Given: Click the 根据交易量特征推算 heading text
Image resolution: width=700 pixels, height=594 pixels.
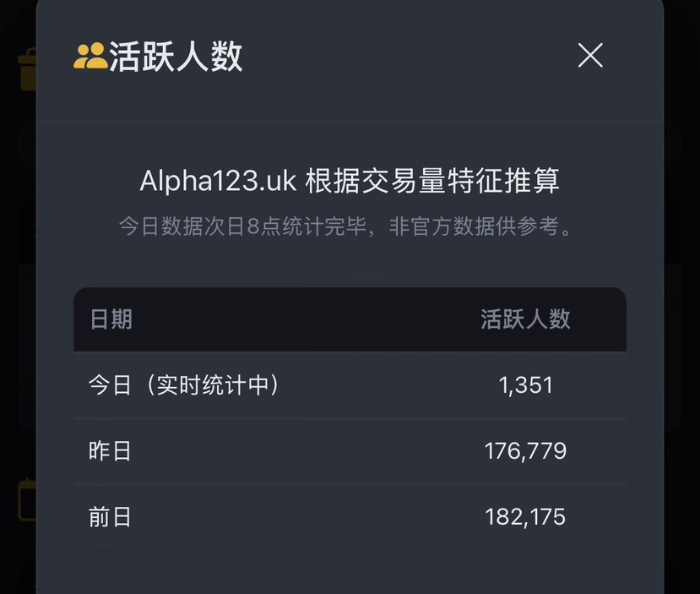Looking at the screenshot, I should [432, 181].
